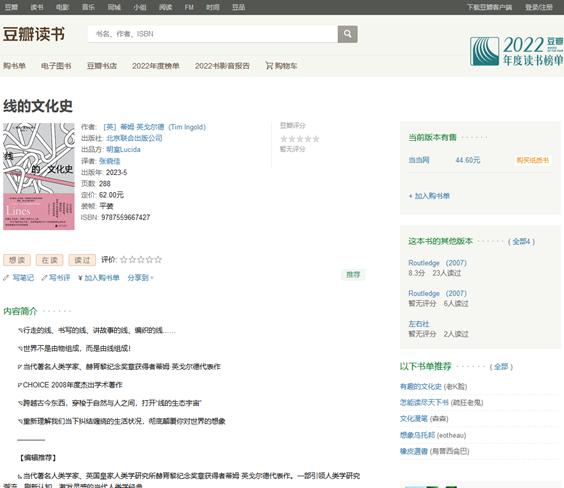The height and width of the screenshot is (488, 564).
Task: Open book list 文化漫笔
Action: click(x=414, y=419)
